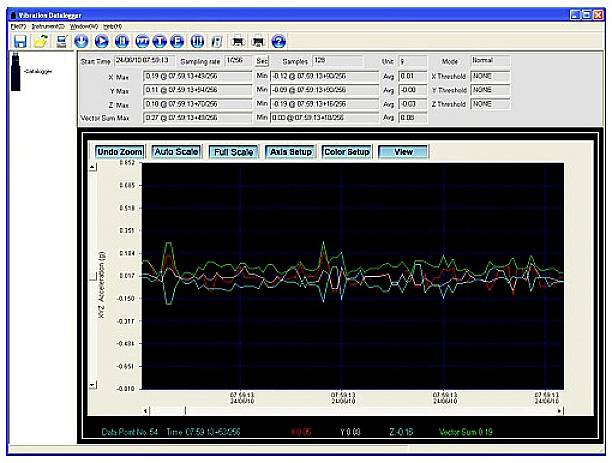Click the datalogger device icon after folder

(61, 41)
